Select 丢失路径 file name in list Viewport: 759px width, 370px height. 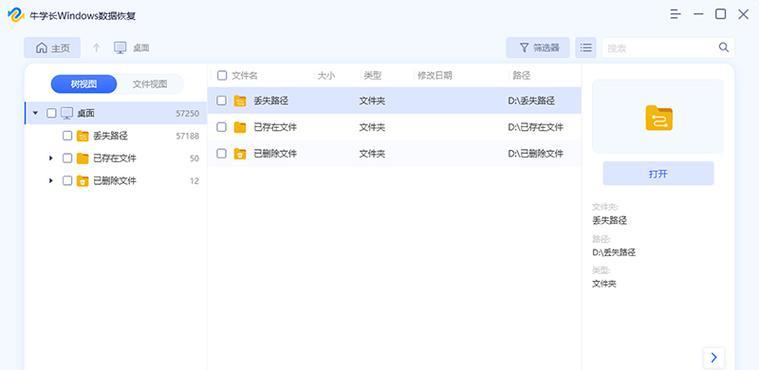(x=271, y=101)
